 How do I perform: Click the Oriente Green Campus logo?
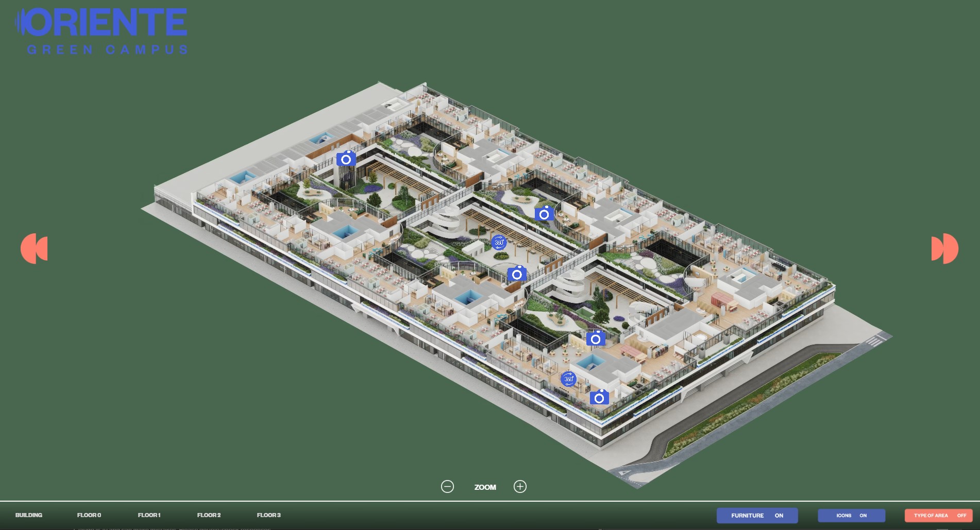pyautogui.click(x=102, y=30)
